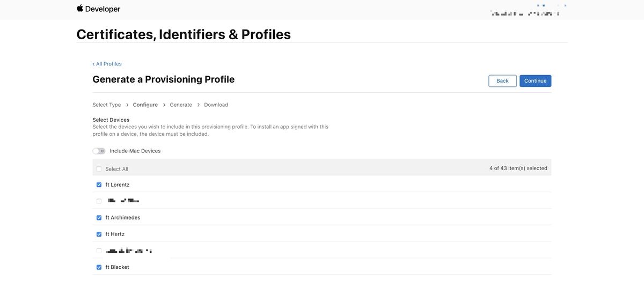The image size is (644, 286).
Task: Click the blurred account name at top right
Action: click(x=525, y=12)
